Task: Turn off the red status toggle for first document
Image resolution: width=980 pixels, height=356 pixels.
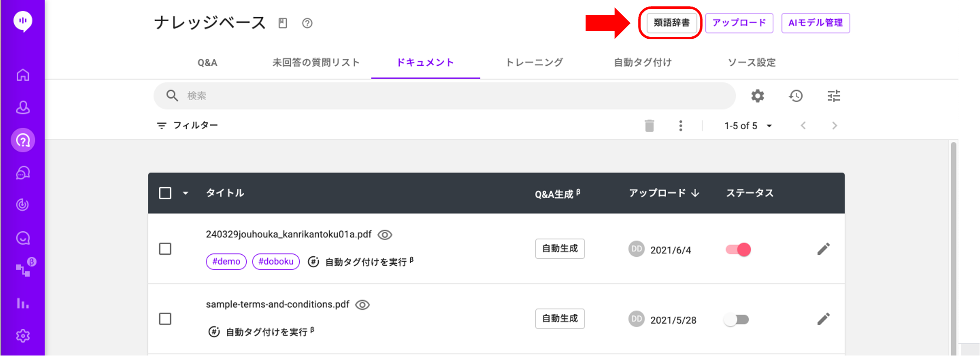Action: coord(738,249)
